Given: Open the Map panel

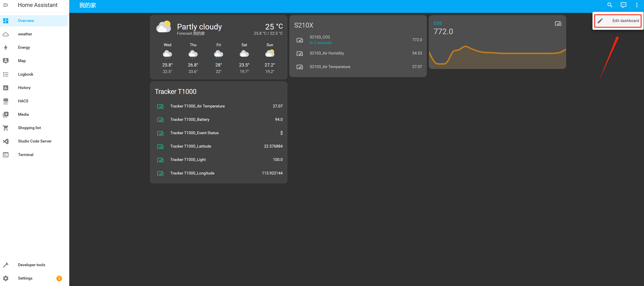Looking at the screenshot, I should (x=34, y=61).
